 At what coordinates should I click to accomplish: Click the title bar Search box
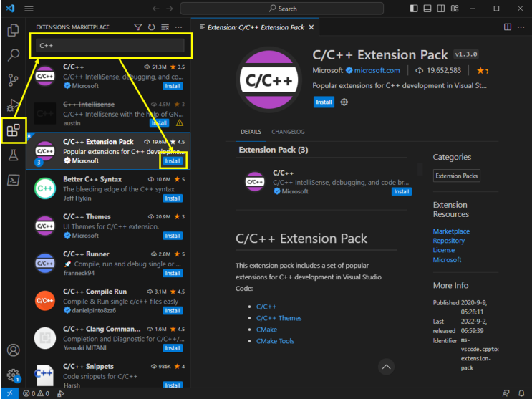[x=281, y=9]
